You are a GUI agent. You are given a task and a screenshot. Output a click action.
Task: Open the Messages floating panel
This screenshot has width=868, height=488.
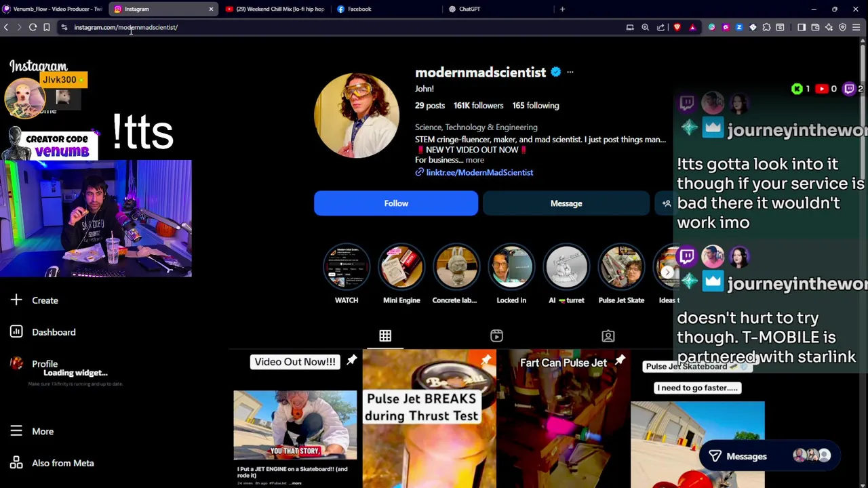(x=770, y=456)
